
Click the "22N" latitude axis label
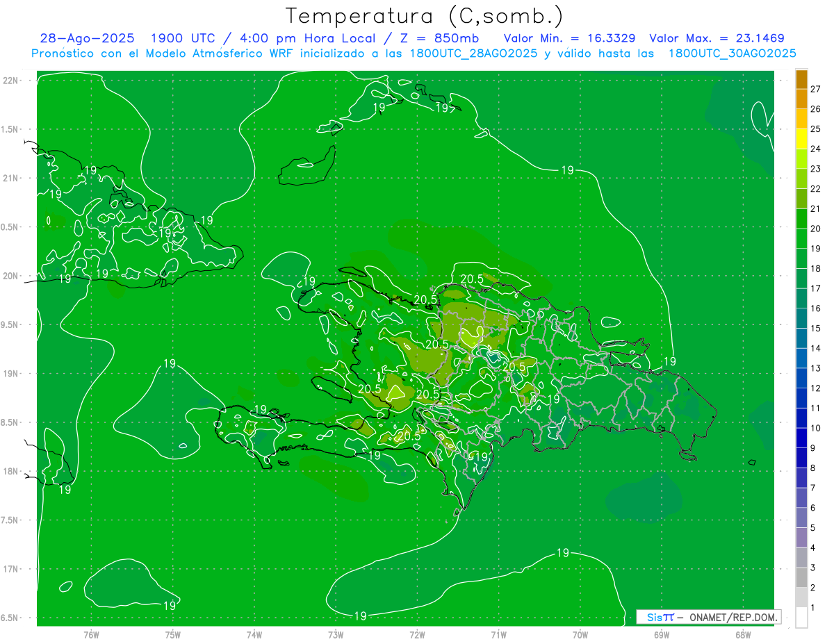[12, 81]
